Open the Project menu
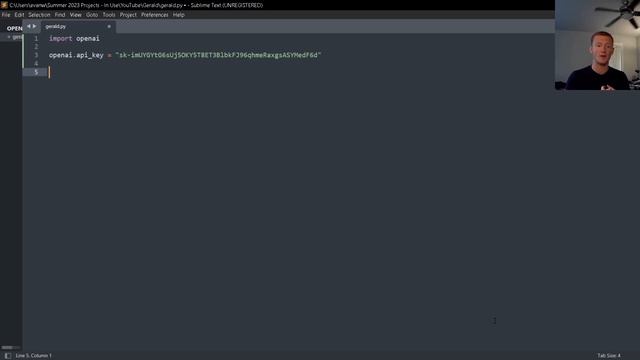Viewport: 640px width, 360px height. pos(128,15)
